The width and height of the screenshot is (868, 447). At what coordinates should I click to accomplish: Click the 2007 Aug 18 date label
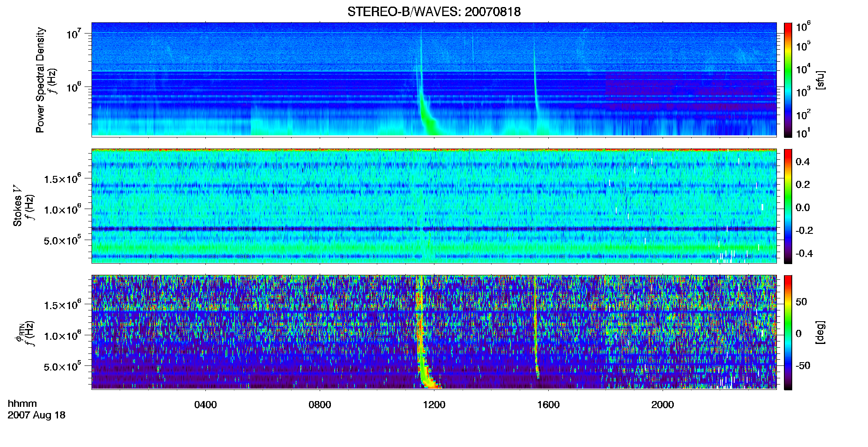point(36,415)
